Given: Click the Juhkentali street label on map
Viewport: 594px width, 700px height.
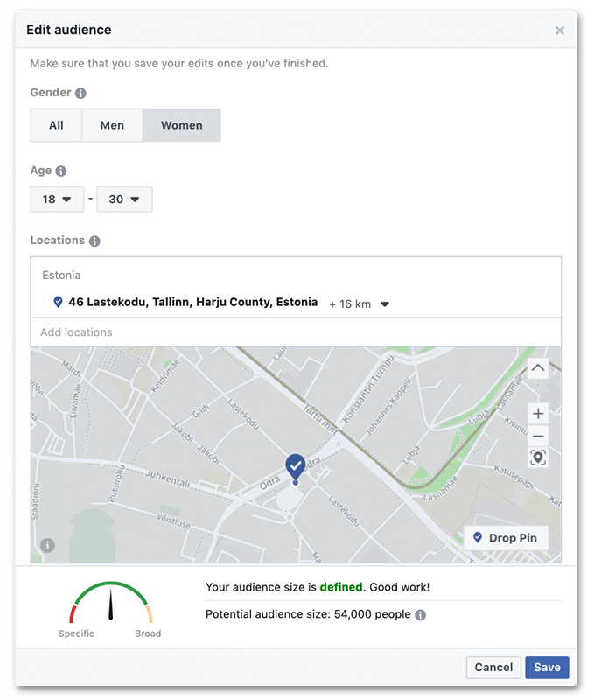Looking at the screenshot, I should (168, 478).
